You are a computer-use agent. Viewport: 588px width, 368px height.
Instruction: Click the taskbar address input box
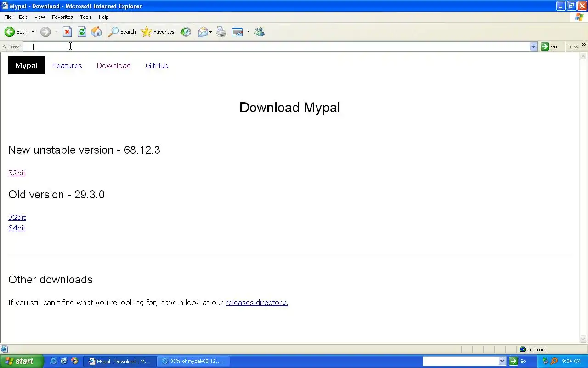tap(460, 361)
